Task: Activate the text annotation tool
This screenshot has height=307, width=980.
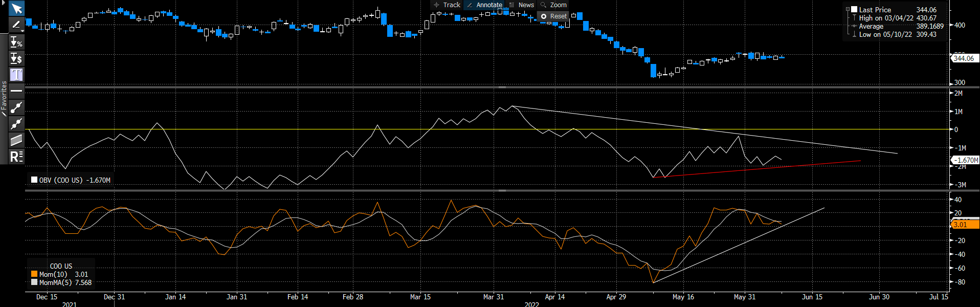Action: (16, 75)
